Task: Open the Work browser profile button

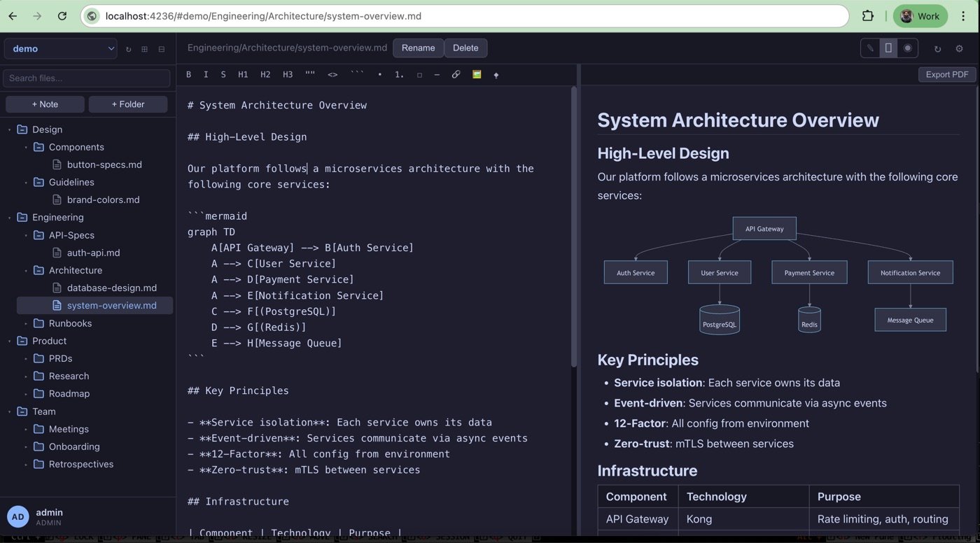Action: click(x=920, y=15)
